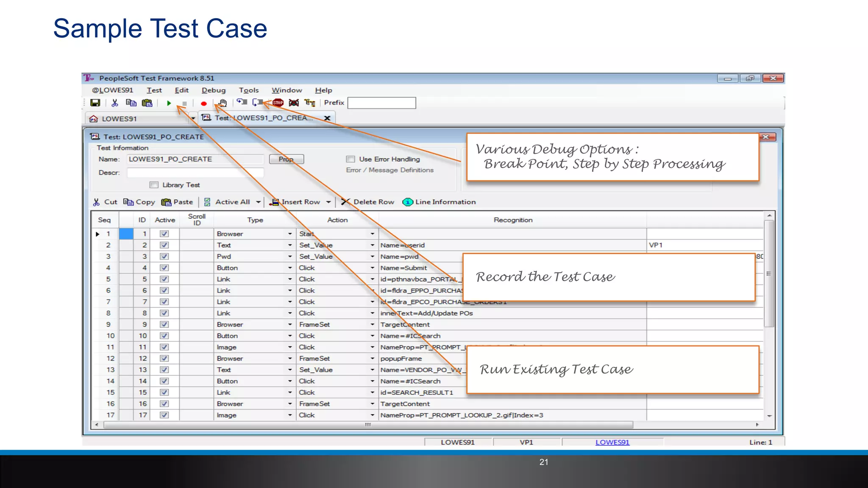868x488 pixels.
Task: Click the LOWES91 link in status bar
Action: click(612, 442)
